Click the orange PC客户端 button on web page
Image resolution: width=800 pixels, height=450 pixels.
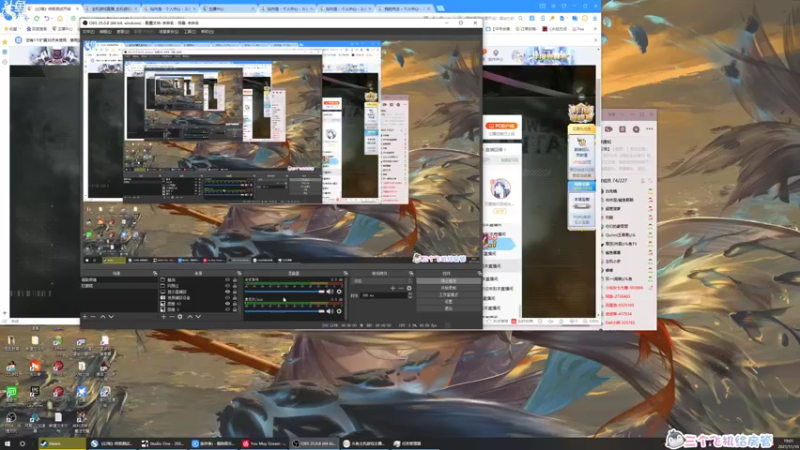(x=502, y=126)
